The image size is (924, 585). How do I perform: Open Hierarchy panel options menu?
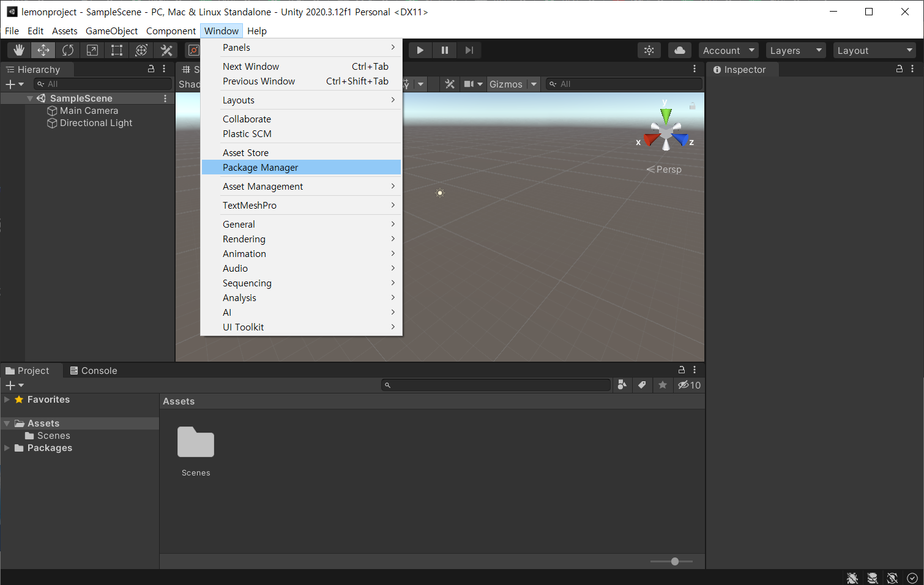[x=164, y=69]
